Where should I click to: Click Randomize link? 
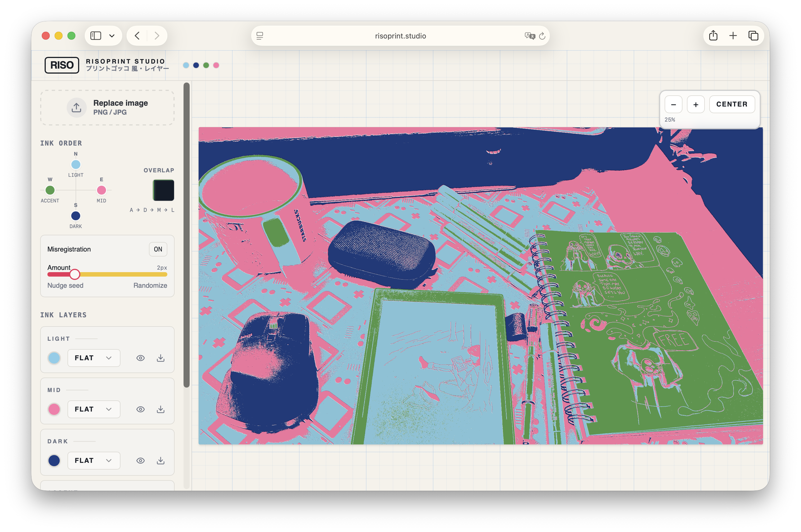[x=150, y=285]
